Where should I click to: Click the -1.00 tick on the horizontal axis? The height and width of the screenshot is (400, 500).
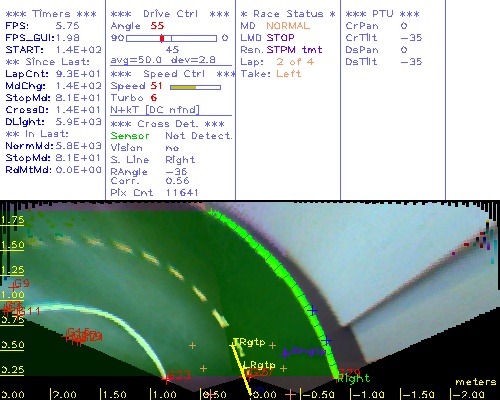tap(367, 395)
